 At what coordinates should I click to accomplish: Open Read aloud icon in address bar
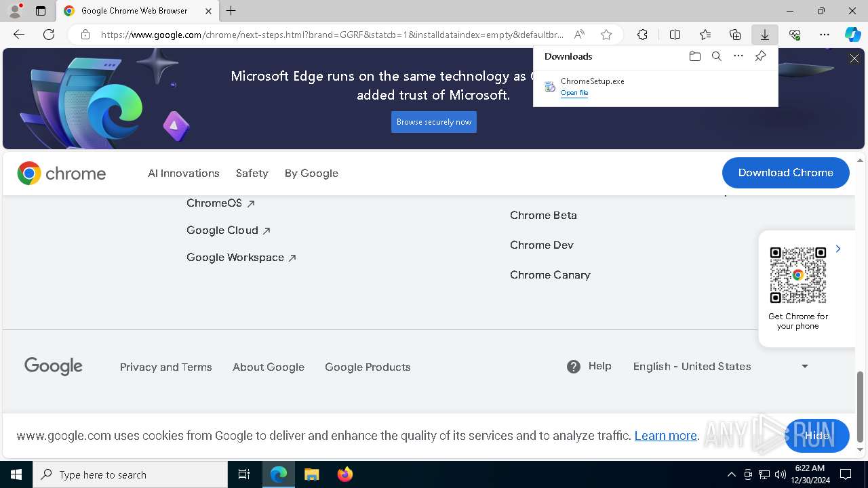click(x=579, y=35)
